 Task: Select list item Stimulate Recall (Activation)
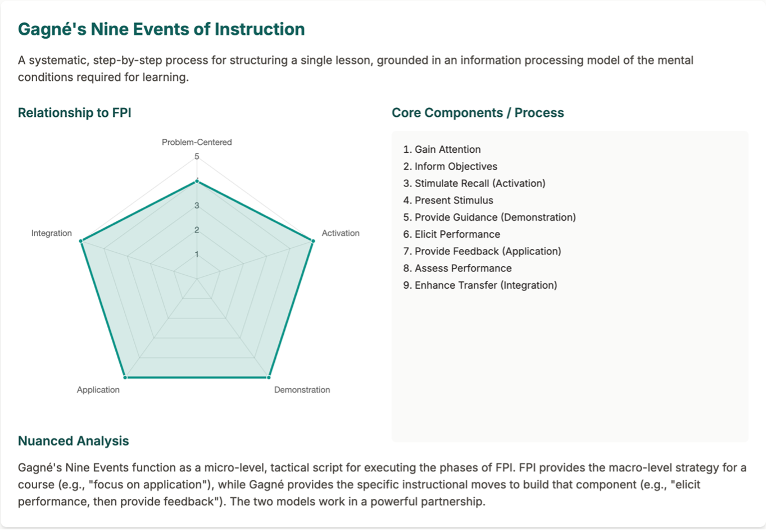[x=474, y=183]
